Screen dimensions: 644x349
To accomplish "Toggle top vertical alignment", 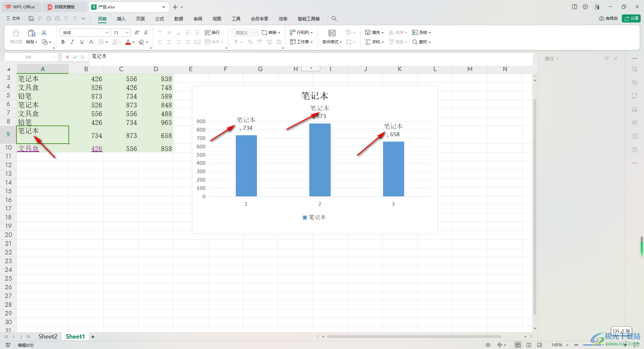I will pos(160,33).
